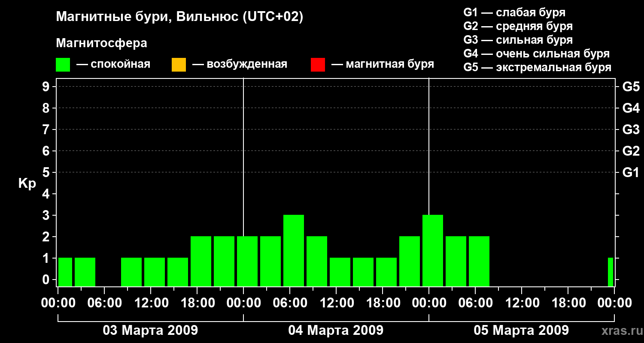The width and height of the screenshot is (644, 343).
Task: Click the 'Магнитосфера' heading
Action: click(102, 43)
